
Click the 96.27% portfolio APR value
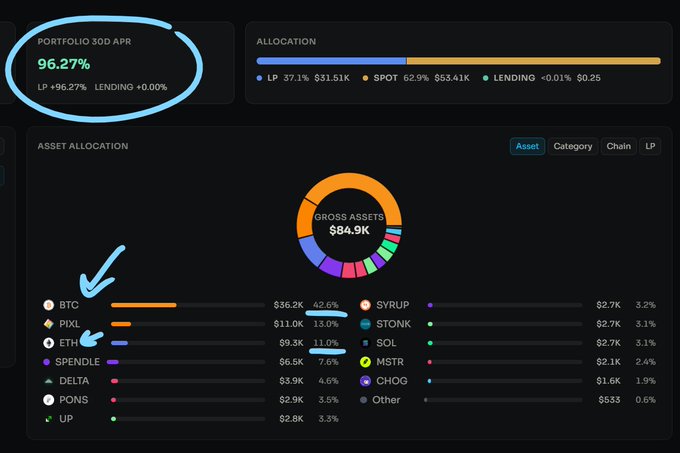point(64,64)
